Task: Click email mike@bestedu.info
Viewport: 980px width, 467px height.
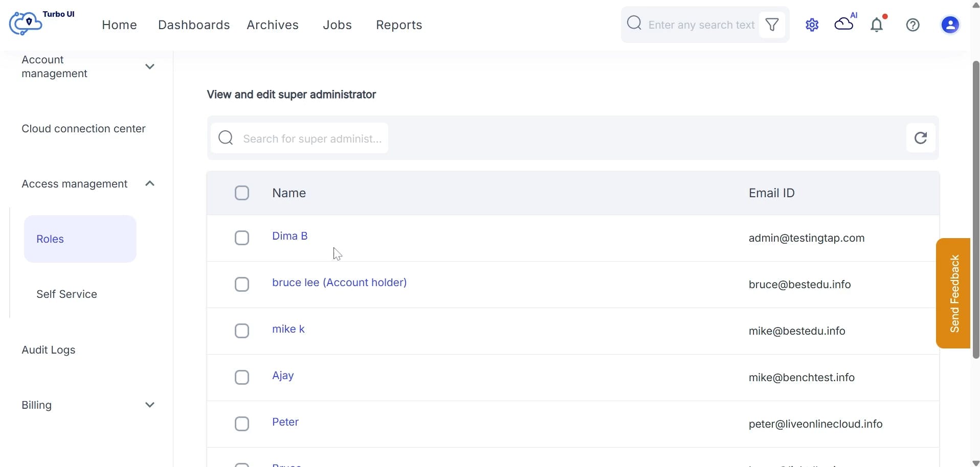Action: click(797, 331)
